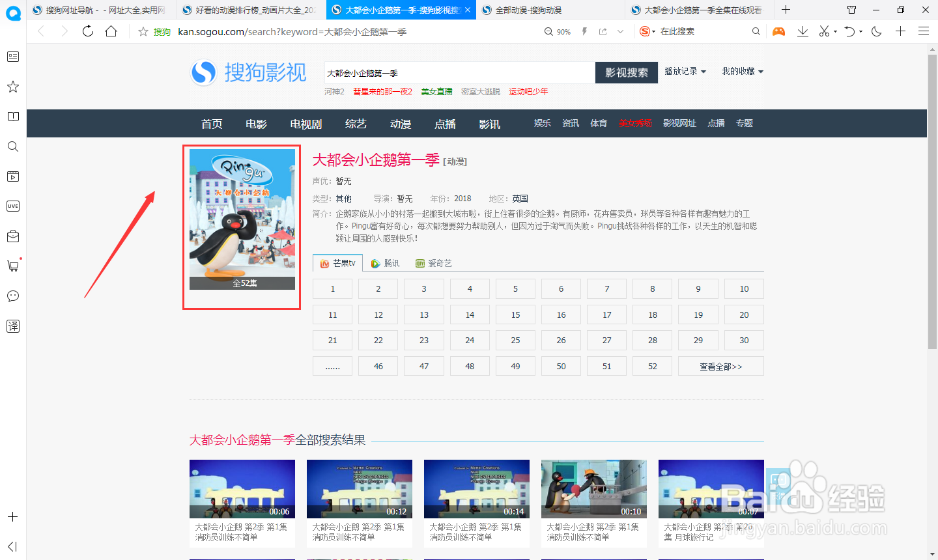Open the briefcase toolbox sidebar icon
Image resolution: width=938 pixels, height=560 pixels.
tap(12, 236)
